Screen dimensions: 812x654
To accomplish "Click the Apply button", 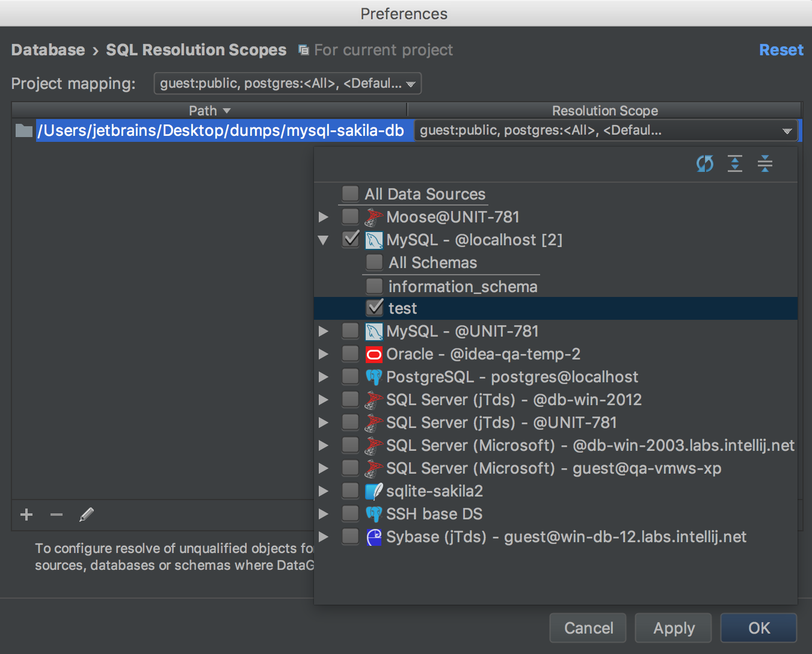I will pos(674,628).
